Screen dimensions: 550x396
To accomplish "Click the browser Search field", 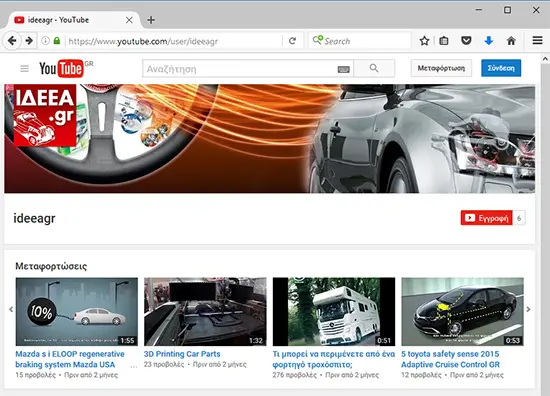I will (360, 41).
